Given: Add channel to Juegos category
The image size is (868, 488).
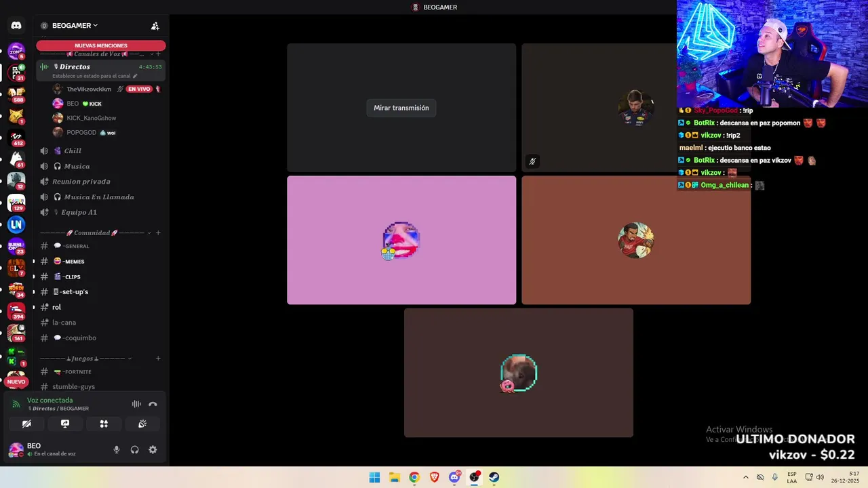Looking at the screenshot, I should (158, 358).
